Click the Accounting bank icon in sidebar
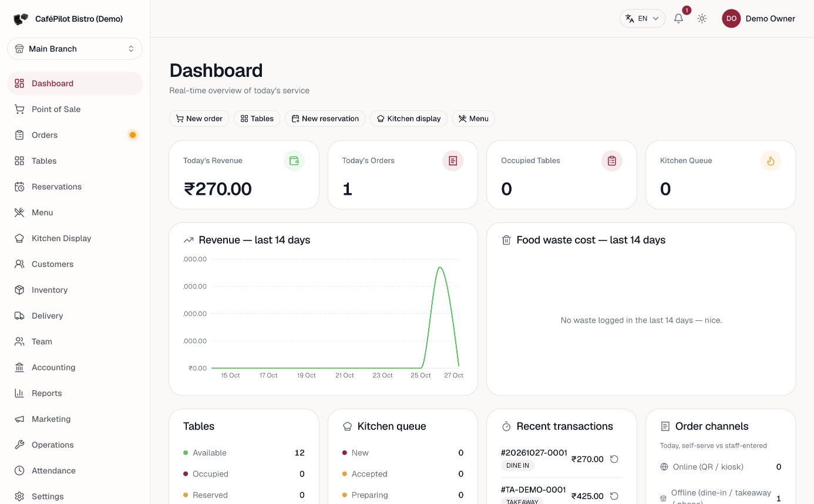This screenshot has width=814, height=504. point(19,367)
